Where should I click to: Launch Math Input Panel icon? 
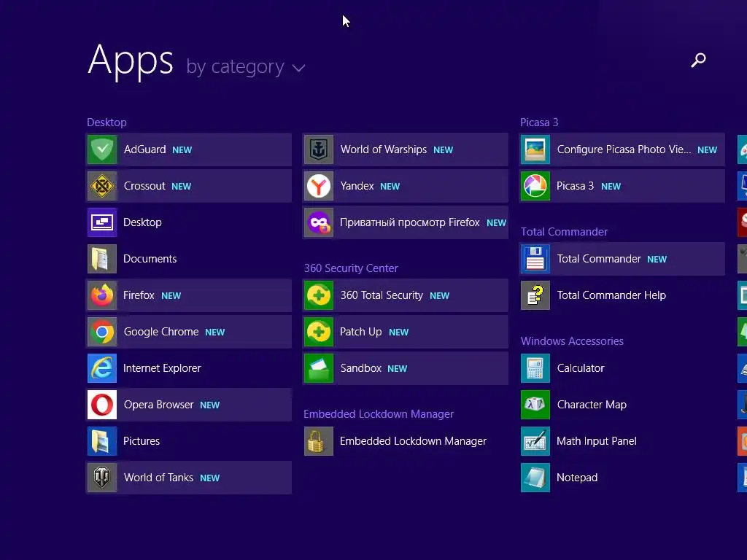pyautogui.click(x=535, y=441)
